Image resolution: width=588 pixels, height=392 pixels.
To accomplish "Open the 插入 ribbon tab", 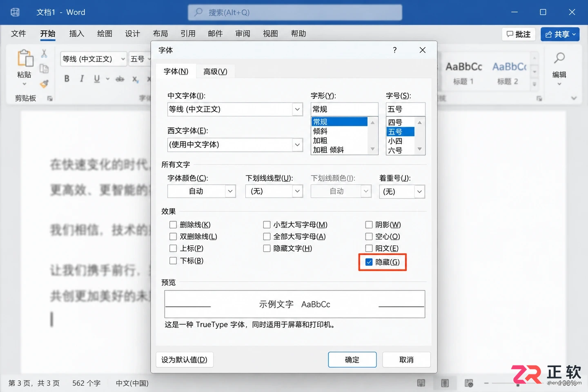I will (x=76, y=33).
